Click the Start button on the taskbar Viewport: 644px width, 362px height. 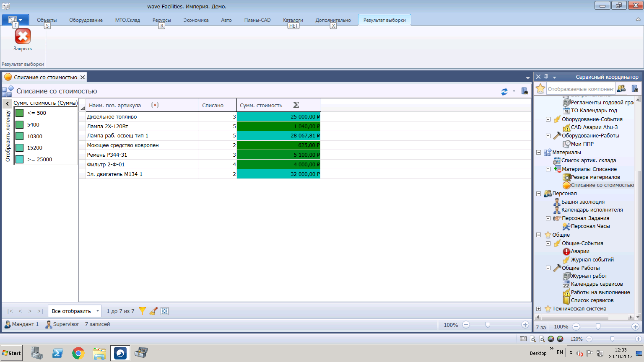(x=12, y=353)
